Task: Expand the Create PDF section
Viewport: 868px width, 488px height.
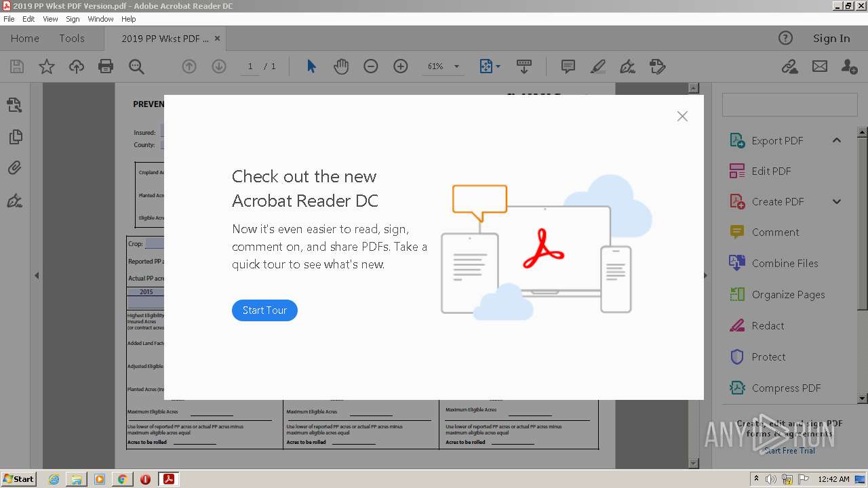Action: pos(836,201)
